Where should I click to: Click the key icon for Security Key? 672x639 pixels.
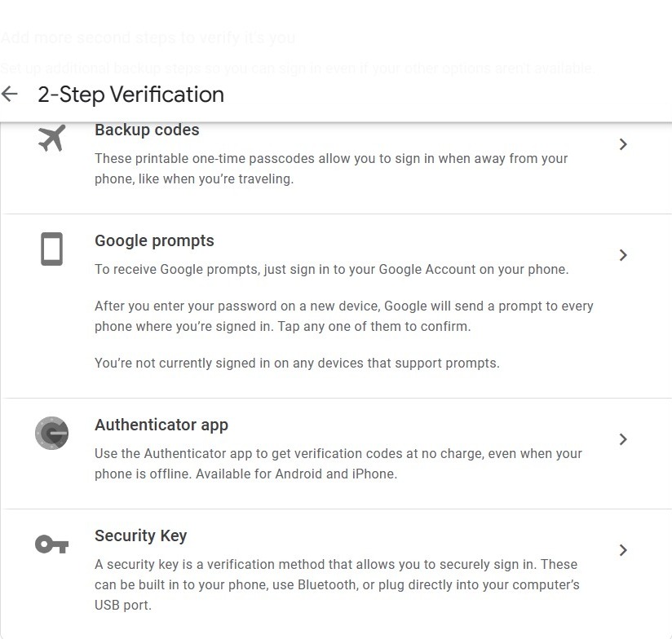click(51, 544)
